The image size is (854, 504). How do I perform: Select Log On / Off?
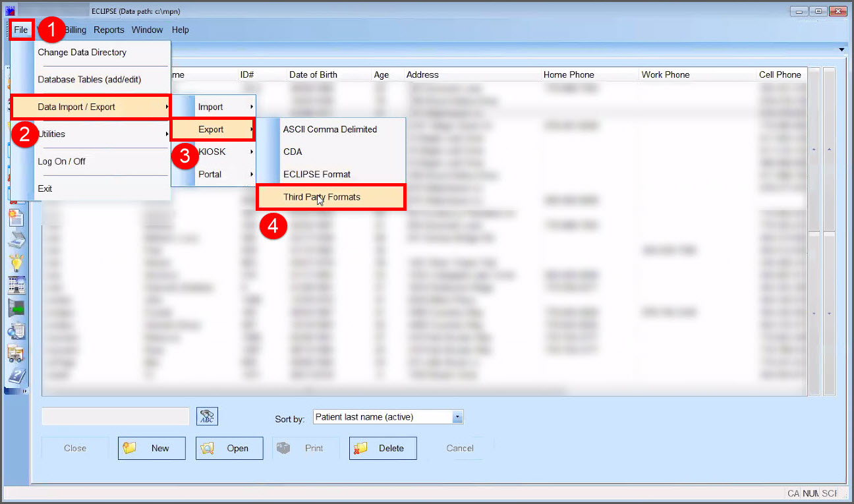tap(91, 161)
